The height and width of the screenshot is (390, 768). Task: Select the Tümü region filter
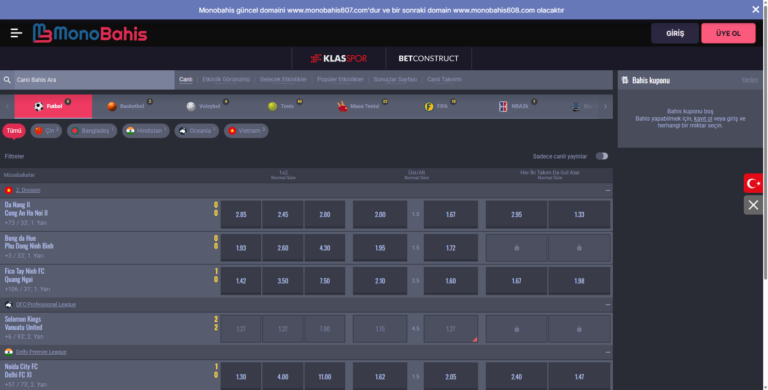(x=14, y=131)
